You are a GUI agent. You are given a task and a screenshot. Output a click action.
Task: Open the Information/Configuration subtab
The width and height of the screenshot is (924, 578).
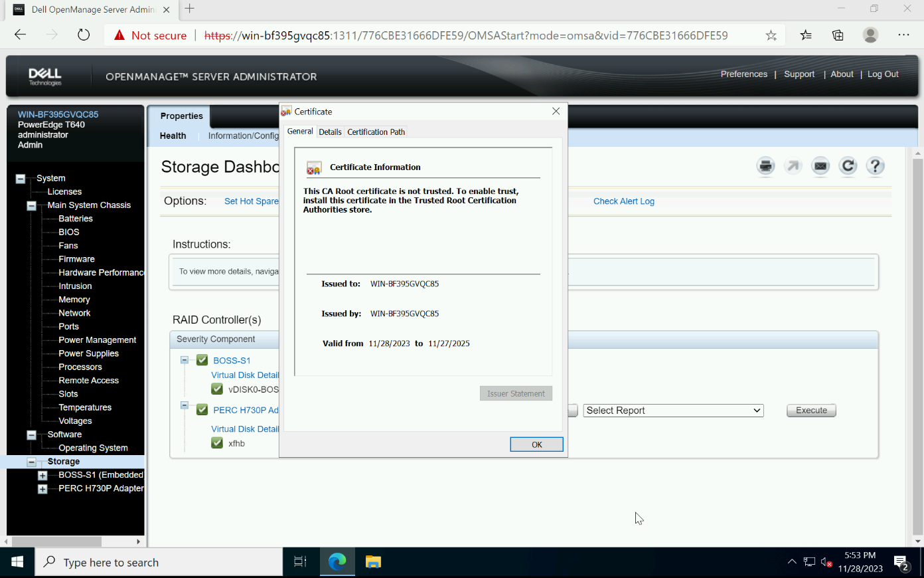click(x=244, y=136)
